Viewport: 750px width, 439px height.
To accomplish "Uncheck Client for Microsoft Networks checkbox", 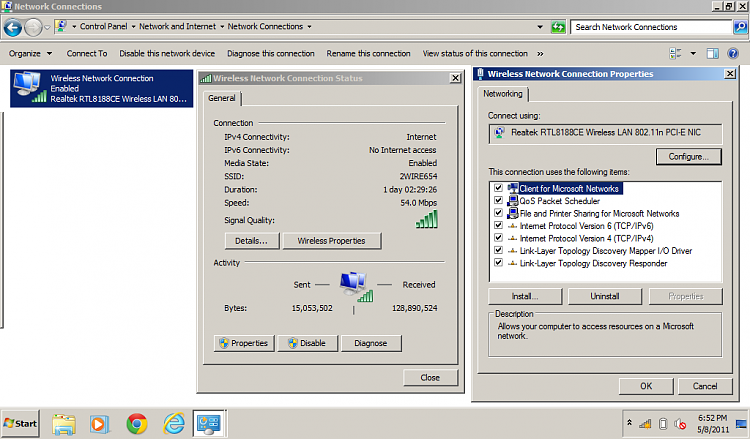I will point(498,188).
